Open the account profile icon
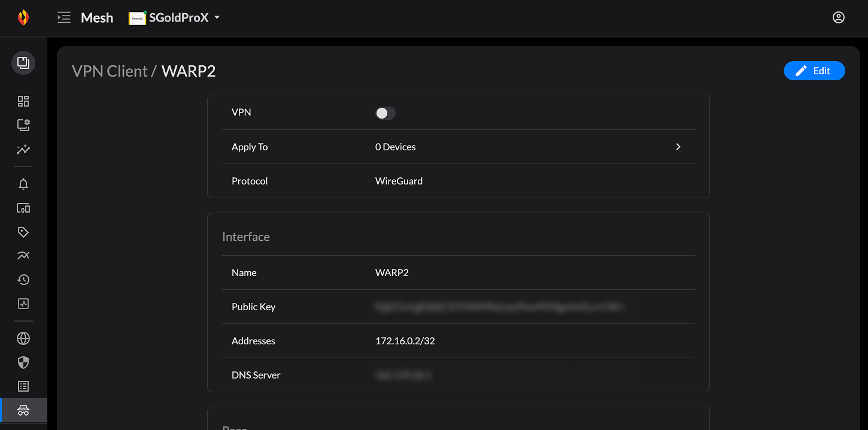868x430 pixels. (838, 17)
